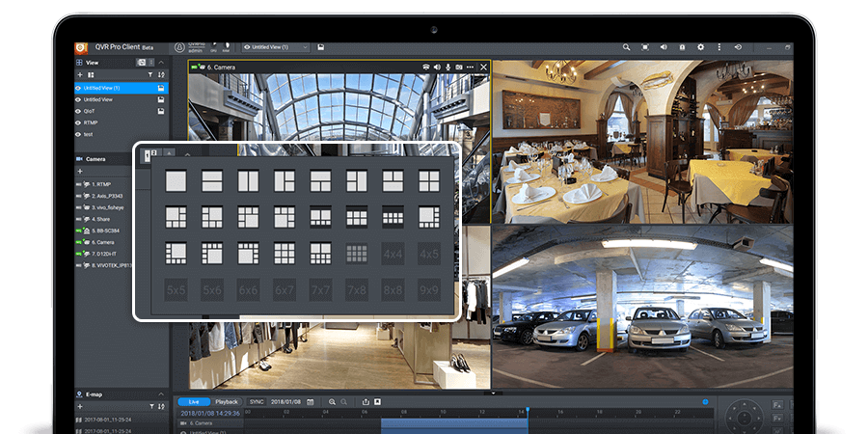Click the parking garage camera feed
Screen dimensions: 868x434
tap(642, 307)
